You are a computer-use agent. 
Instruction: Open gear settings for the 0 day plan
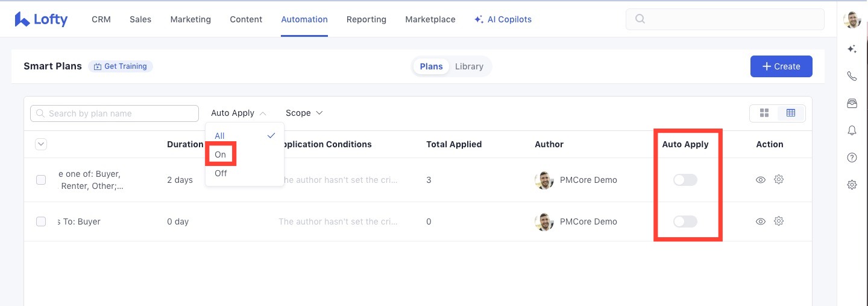pos(779,222)
